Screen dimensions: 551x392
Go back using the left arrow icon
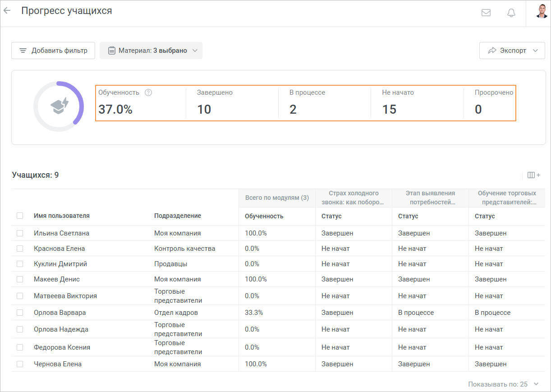coord(7,10)
